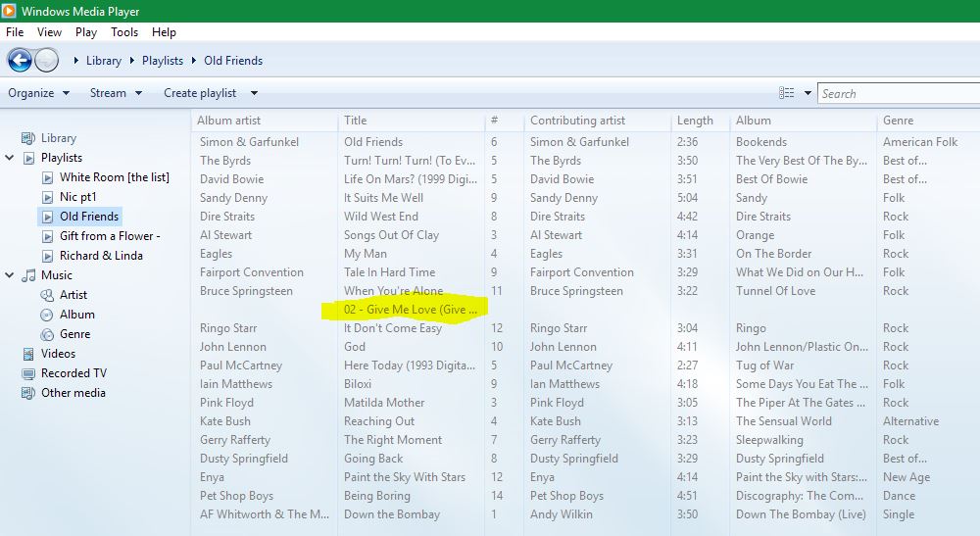980x536 pixels.
Task: Open the View menu
Action: coord(49,32)
